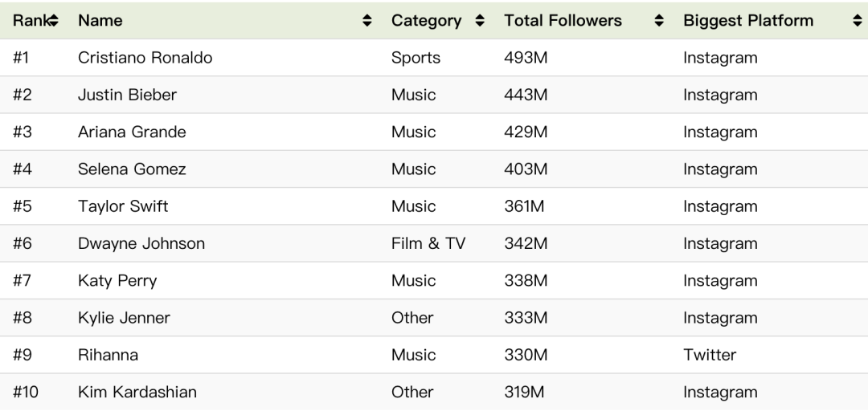The image size is (868, 411).
Task: Select Katy Perry's 338M followers cell
Action: [526, 280]
